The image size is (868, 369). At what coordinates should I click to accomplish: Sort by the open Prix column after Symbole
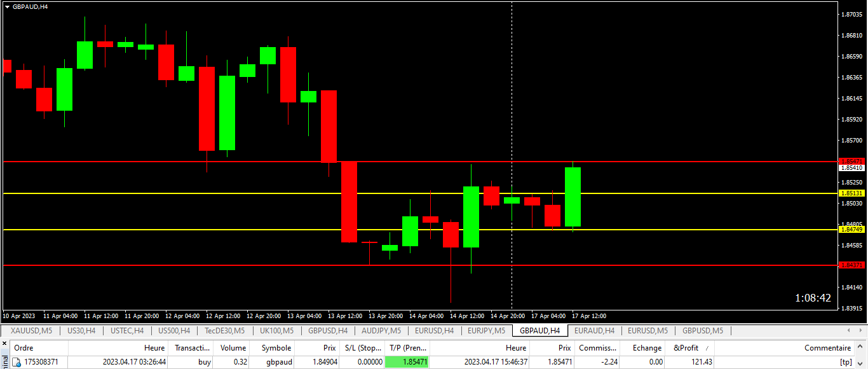(316, 348)
